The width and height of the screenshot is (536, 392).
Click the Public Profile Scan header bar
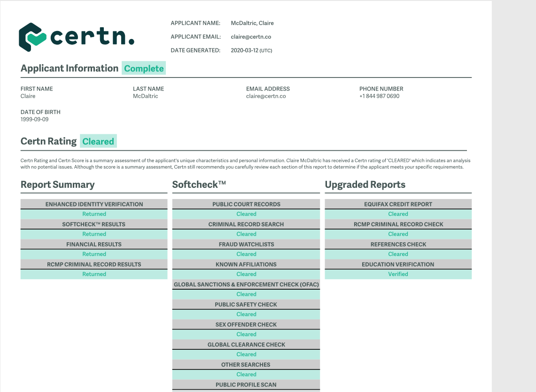point(246,384)
